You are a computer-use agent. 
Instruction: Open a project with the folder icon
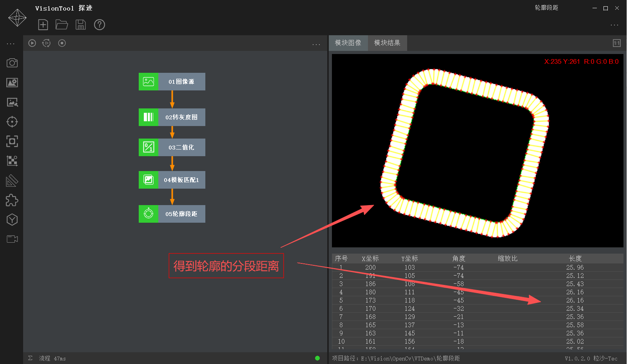[x=62, y=25]
